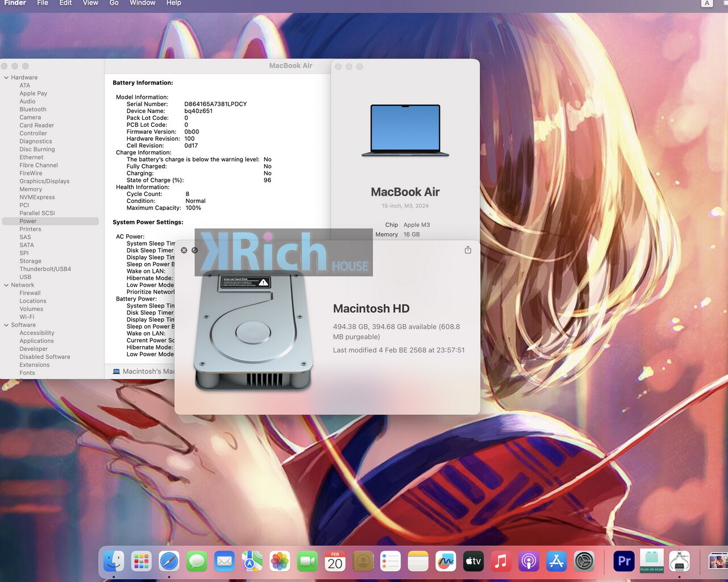This screenshot has width=728, height=582.
Task: Select Fonts under Software
Action: coord(27,373)
